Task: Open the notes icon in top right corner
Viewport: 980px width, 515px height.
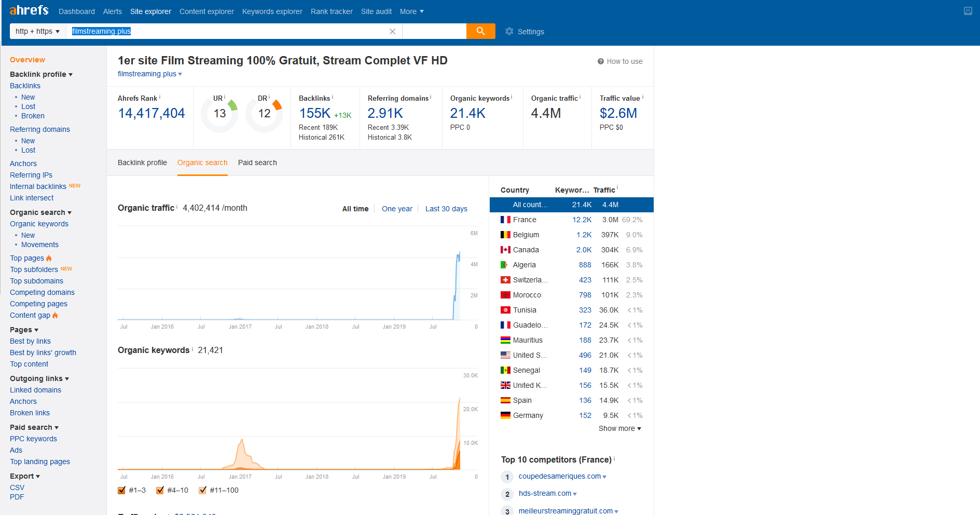Action: tap(968, 11)
